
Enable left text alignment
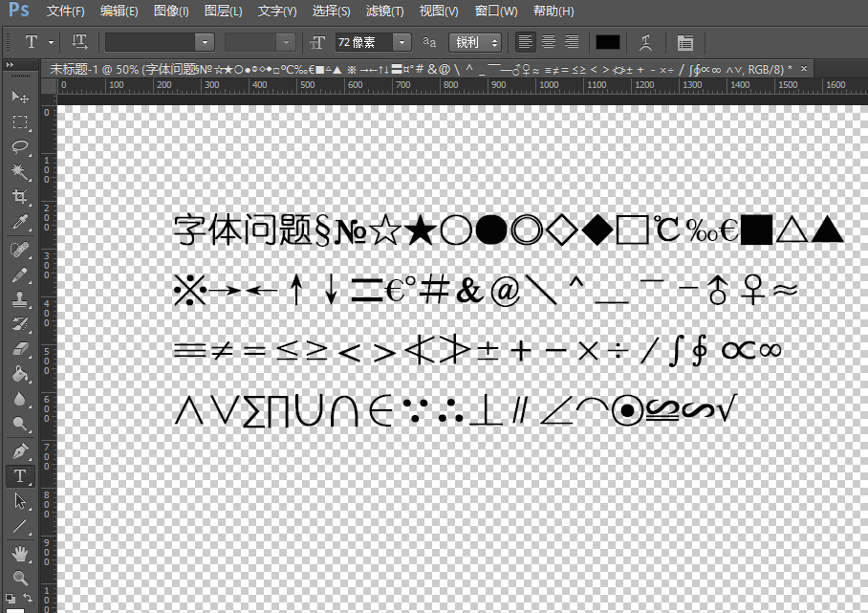click(525, 42)
